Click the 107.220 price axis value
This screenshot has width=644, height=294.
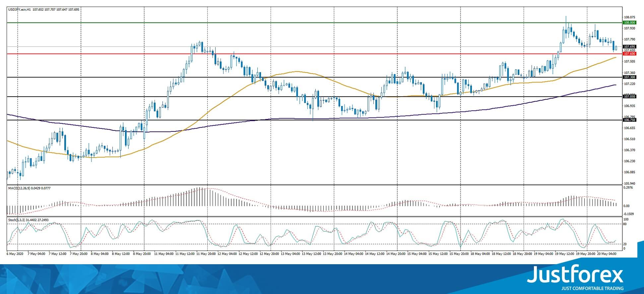tap(629, 84)
